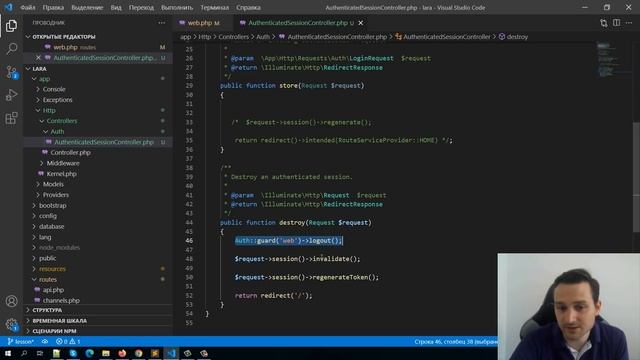Open api.php in the routes folder
This screenshot has width=640, height=360.
pyautogui.click(x=53, y=290)
